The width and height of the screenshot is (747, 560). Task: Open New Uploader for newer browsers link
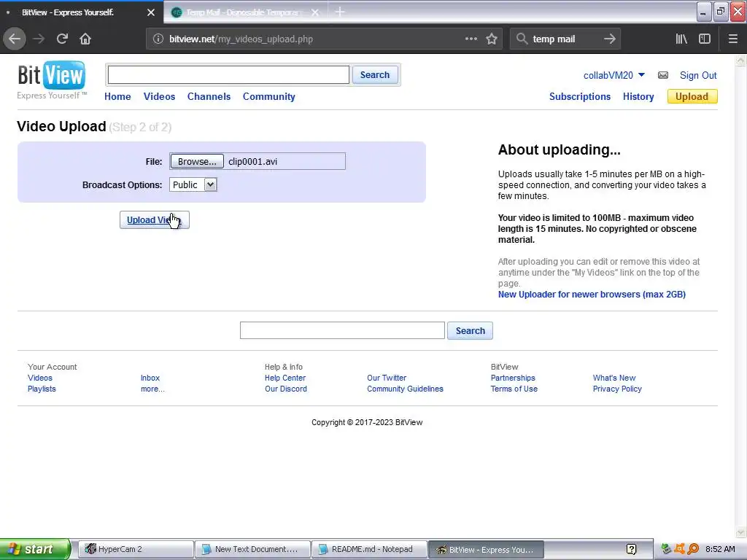pyautogui.click(x=592, y=295)
